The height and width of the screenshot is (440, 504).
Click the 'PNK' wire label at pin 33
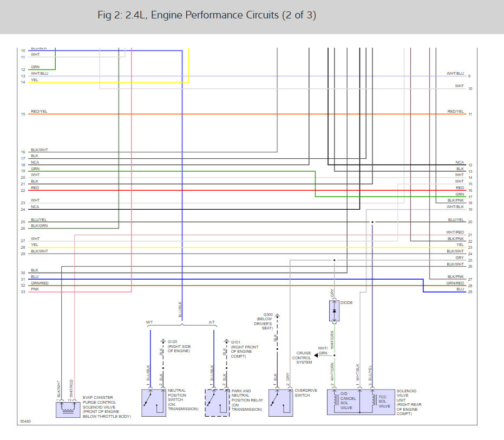(x=35, y=289)
